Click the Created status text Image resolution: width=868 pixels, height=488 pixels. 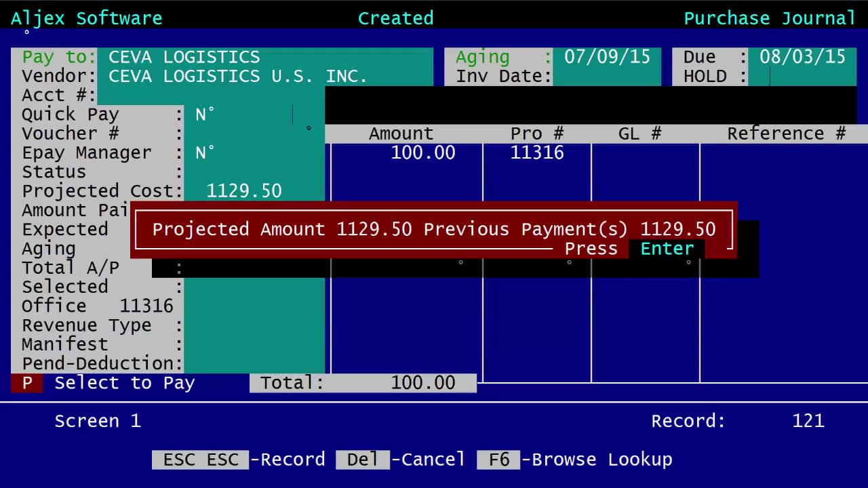395,18
